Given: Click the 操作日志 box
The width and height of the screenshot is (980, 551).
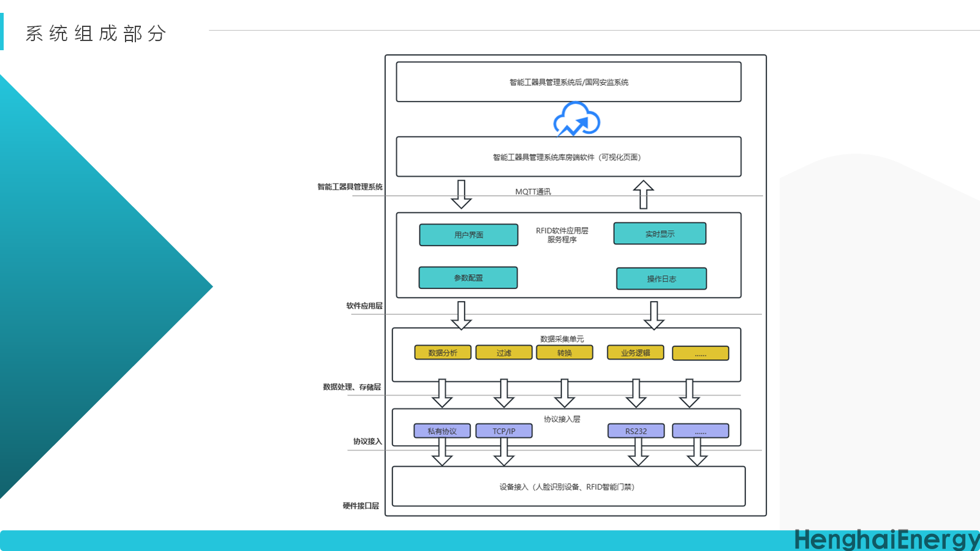Looking at the screenshot, I should click(661, 279).
